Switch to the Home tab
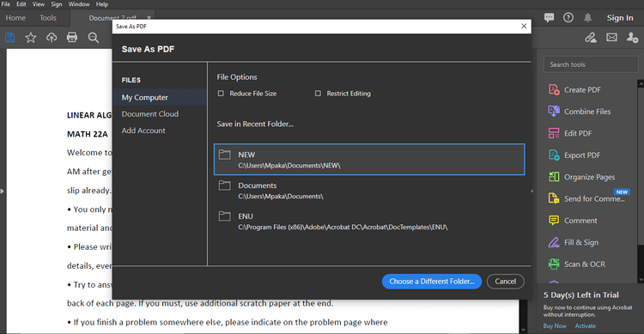644x334 pixels. pos(15,18)
